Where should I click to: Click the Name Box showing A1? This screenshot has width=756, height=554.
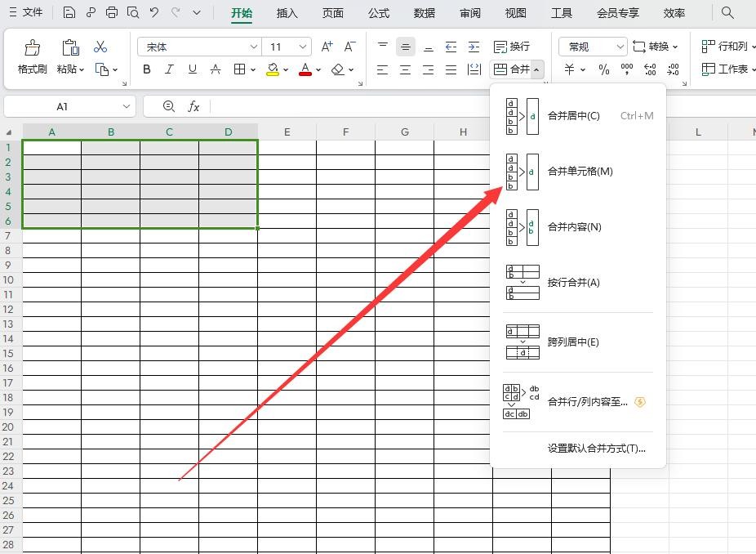point(63,106)
